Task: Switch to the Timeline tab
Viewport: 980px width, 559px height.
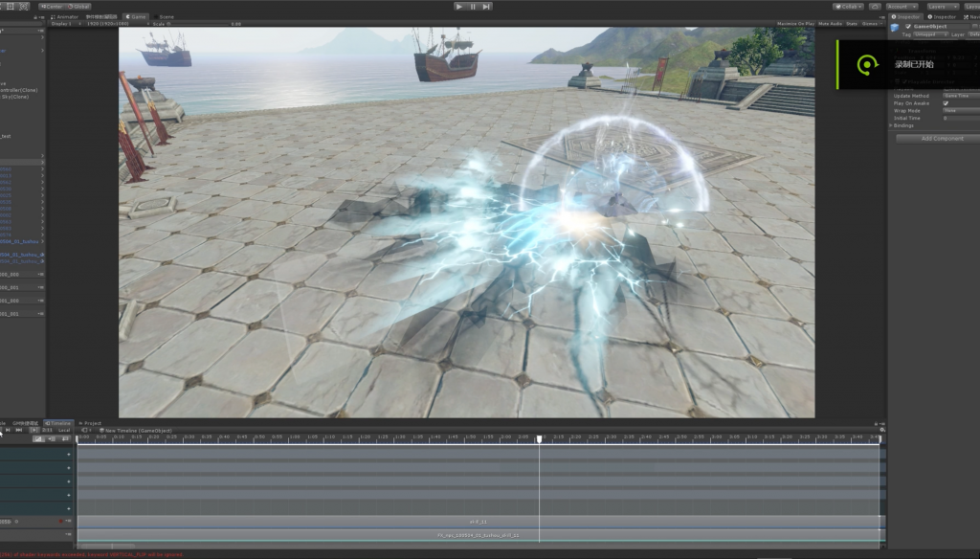Action: pyautogui.click(x=57, y=423)
